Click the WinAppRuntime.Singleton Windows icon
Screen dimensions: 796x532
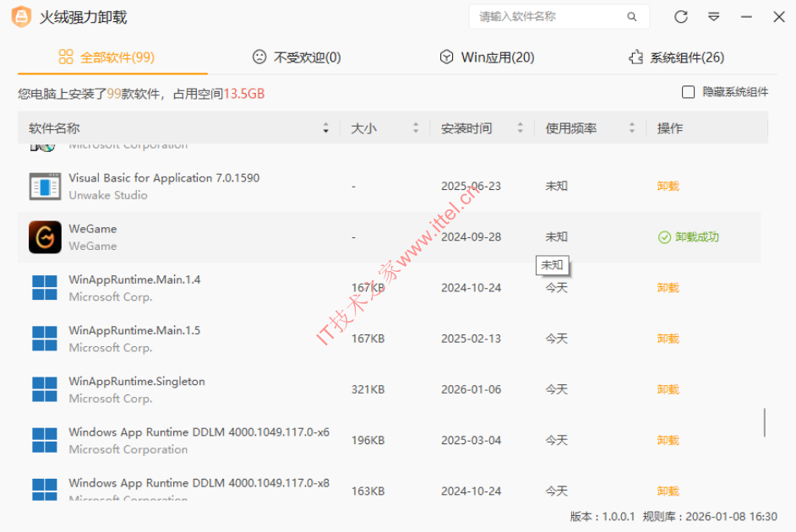coord(45,389)
